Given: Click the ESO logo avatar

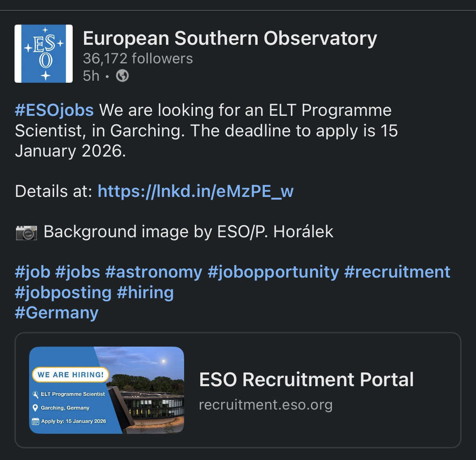Looking at the screenshot, I should click(x=44, y=54).
